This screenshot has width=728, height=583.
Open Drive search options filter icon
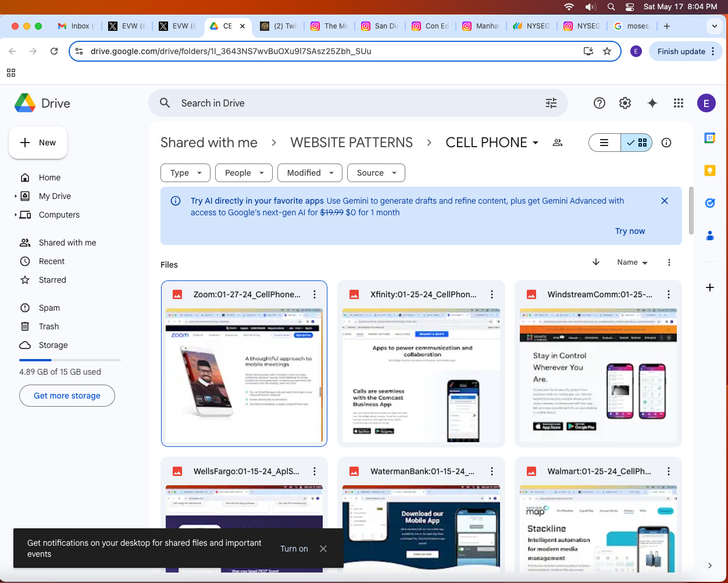[551, 103]
